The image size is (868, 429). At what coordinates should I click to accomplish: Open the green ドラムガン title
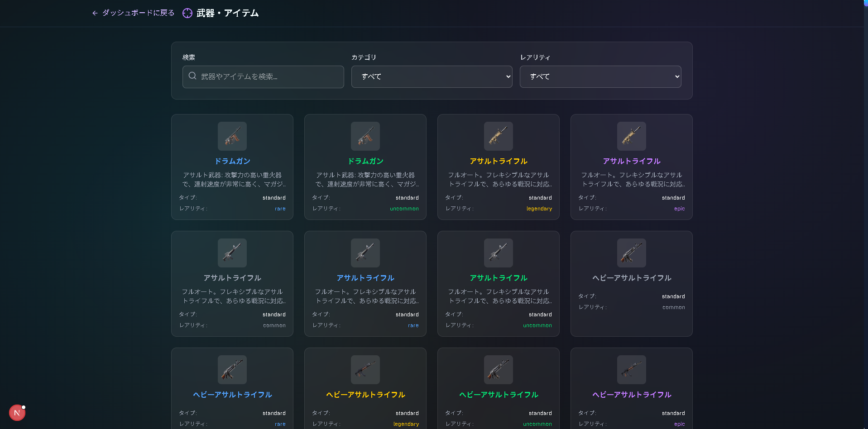[365, 161]
